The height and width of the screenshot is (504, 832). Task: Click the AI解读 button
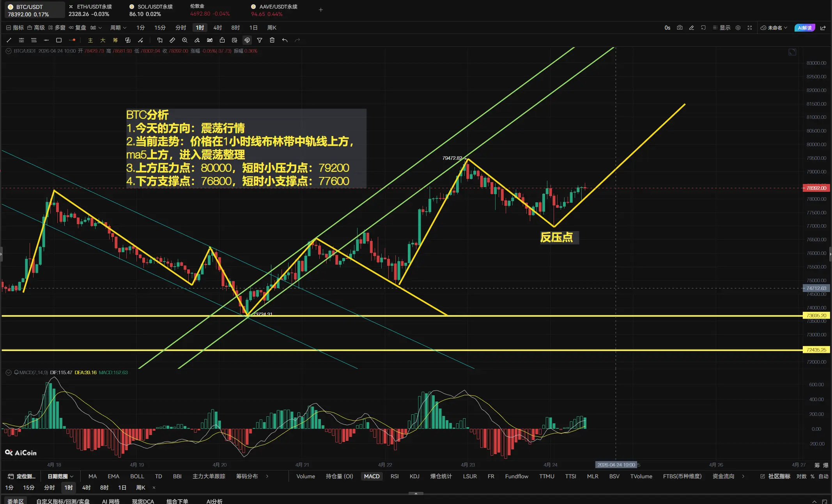[x=804, y=28]
